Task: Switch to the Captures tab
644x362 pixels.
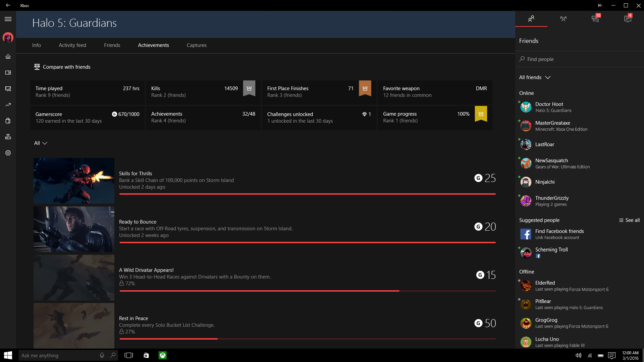Action: [x=197, y=45]
